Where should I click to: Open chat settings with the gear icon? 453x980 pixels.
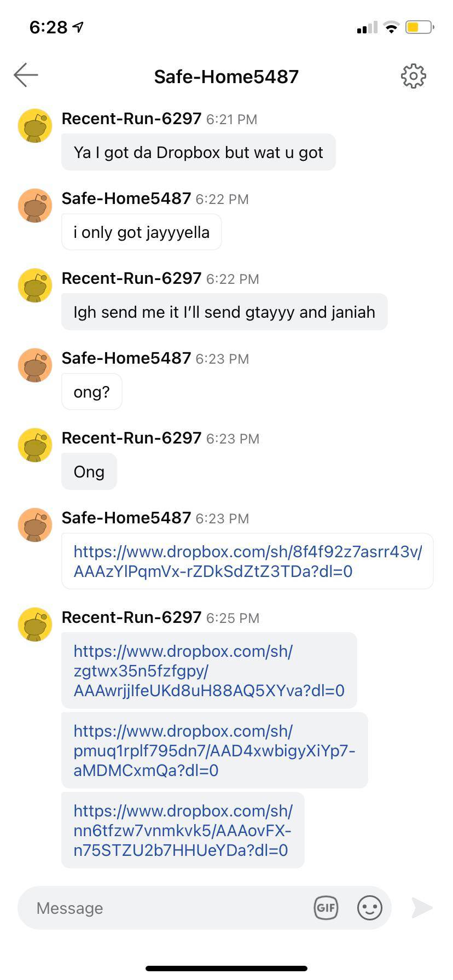[x=413, y=76]
